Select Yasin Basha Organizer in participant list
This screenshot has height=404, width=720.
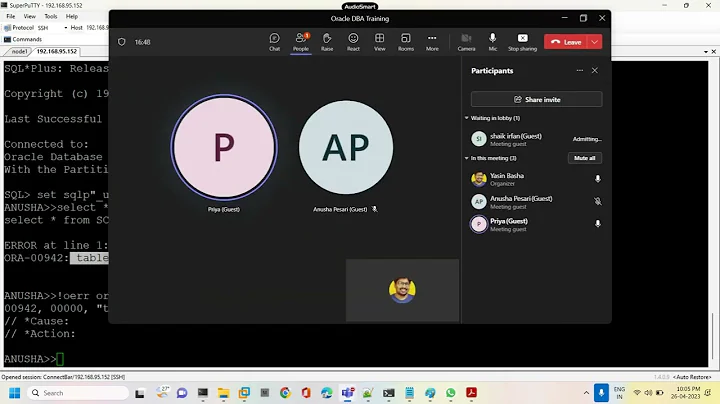pos(536,179)
